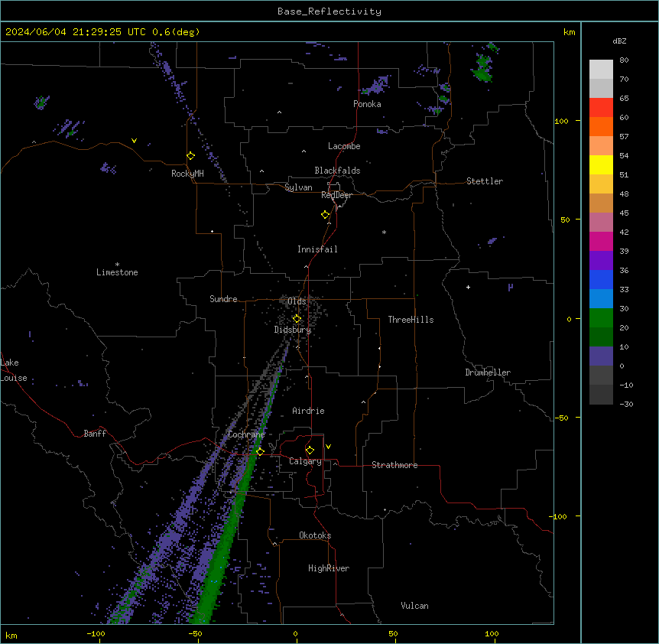Click the Base_Reflectivity title text

(329, 11)
